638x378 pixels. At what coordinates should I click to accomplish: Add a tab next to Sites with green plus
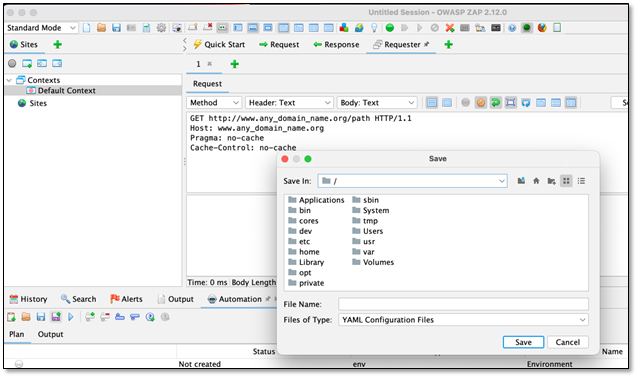[x=58, y=44]
